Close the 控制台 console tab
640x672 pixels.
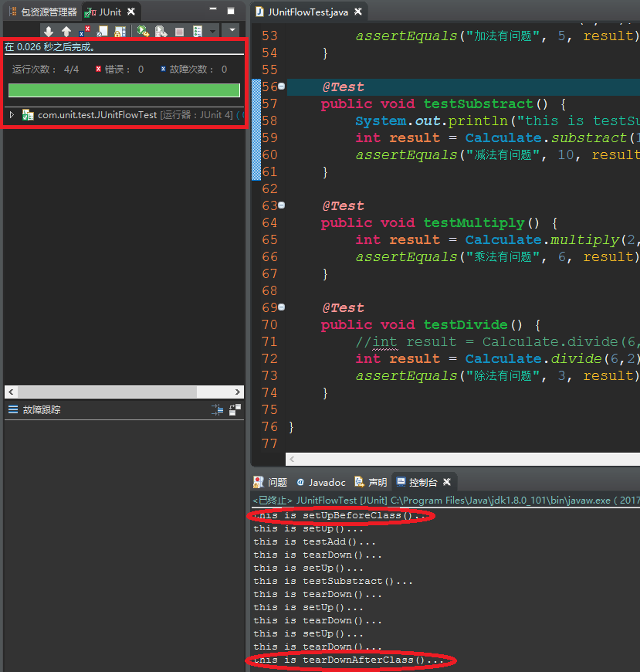[447, 482]
